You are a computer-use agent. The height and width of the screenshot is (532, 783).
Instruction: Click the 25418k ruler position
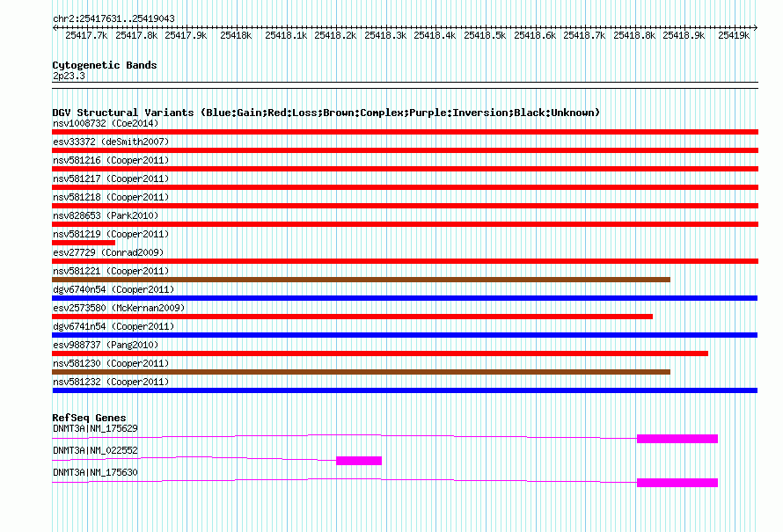[236, 35]
